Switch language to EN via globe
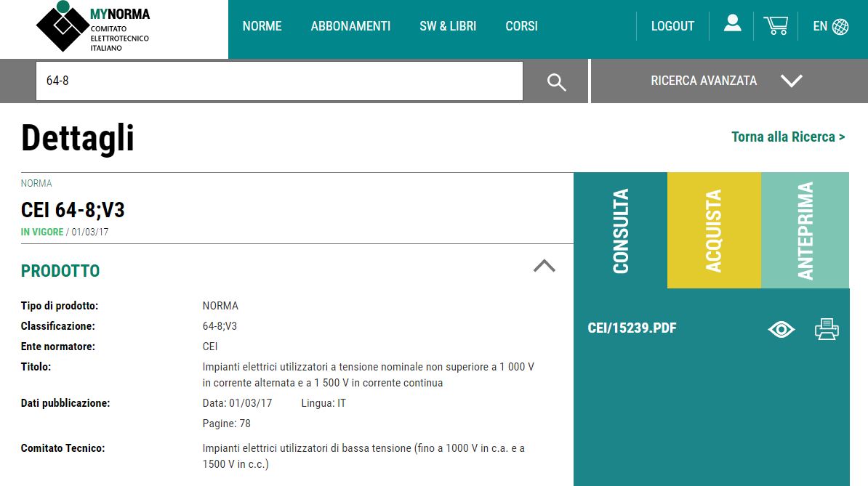Image resolution: width=868 pixels, height=486 pixels. [830, 26]
